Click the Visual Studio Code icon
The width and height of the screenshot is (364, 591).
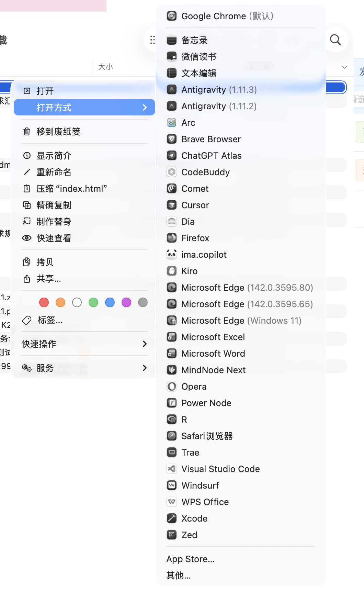pos(172,469)
